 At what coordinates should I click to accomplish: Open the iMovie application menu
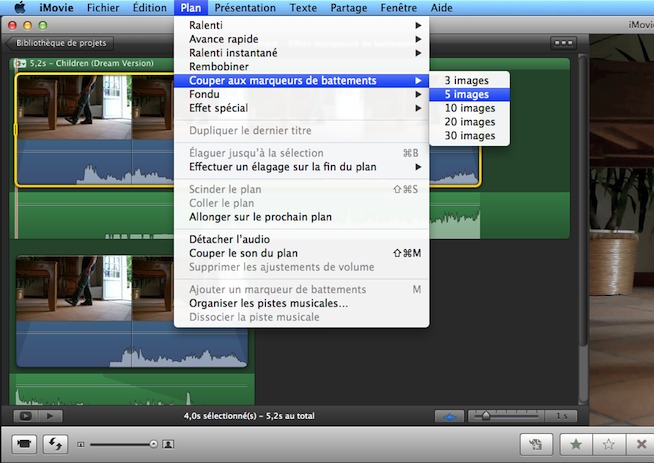(x=56, y=8)
